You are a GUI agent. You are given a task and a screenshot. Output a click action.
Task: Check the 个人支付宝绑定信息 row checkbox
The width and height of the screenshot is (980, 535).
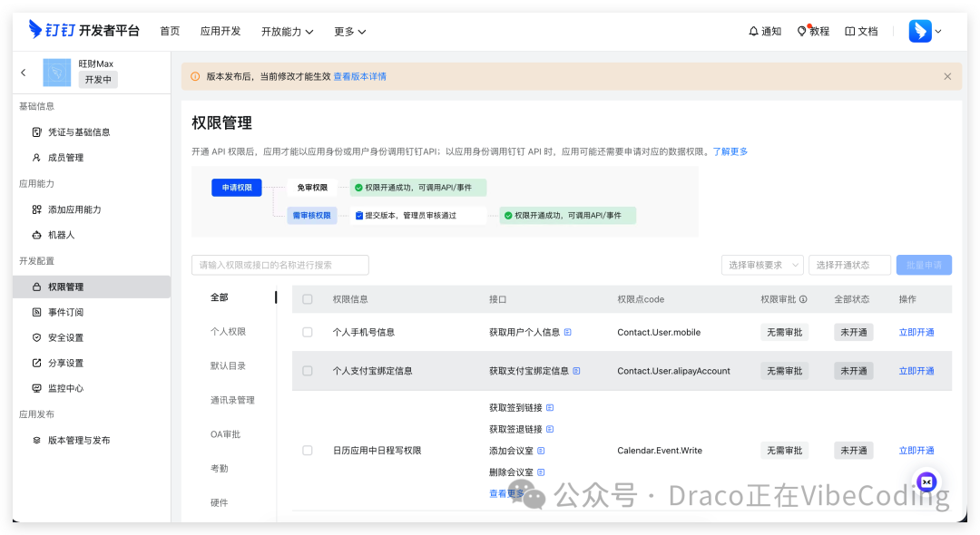pos(308,370)
